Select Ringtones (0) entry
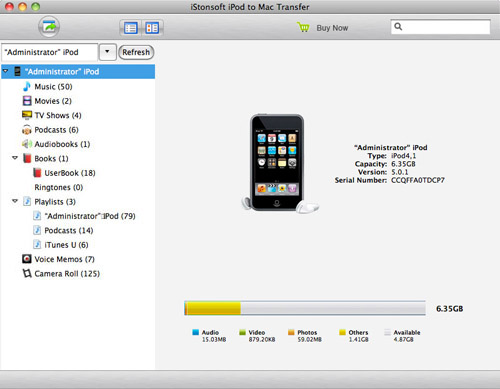Screen dimensions: 500x389 pyautogui.click(x=59, y=187)
